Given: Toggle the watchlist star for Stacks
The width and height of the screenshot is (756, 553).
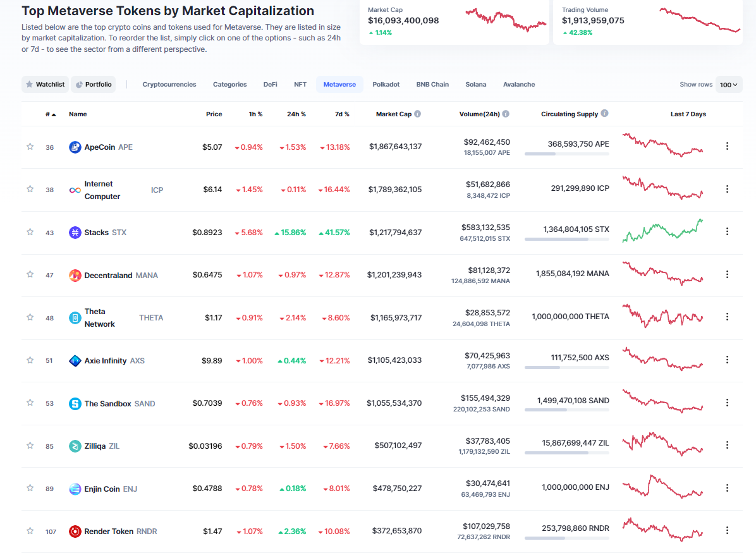Looking at the screenshot, I should pos(30,232).
